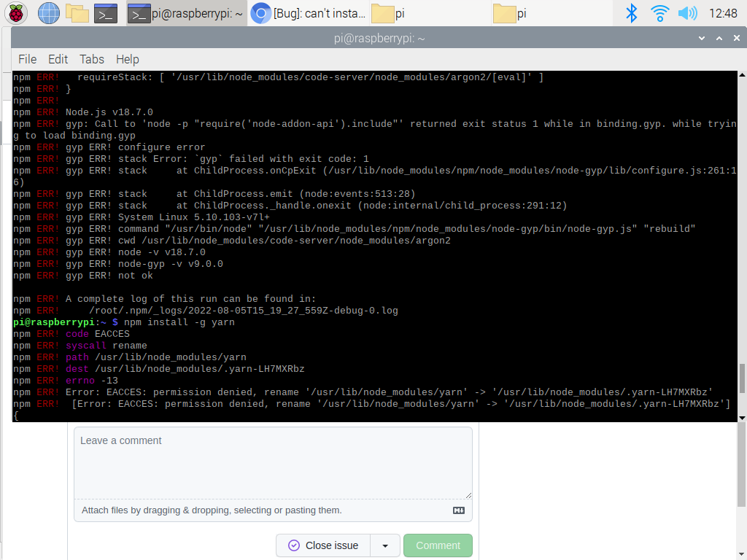The height and width of the screenshot is (560, 747).
Task: Open the Wi-Fi network menu
Action: 659,13
